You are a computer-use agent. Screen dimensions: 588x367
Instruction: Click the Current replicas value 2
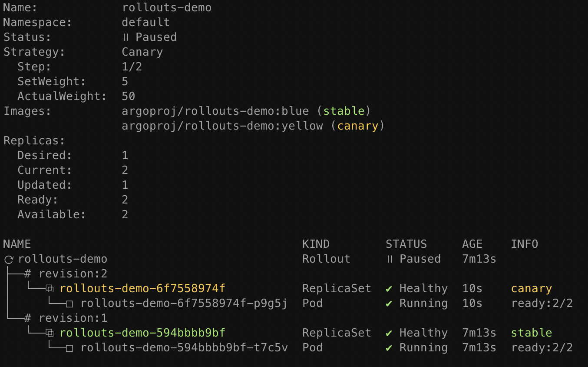pyautogui.click(x=125, y=170)
